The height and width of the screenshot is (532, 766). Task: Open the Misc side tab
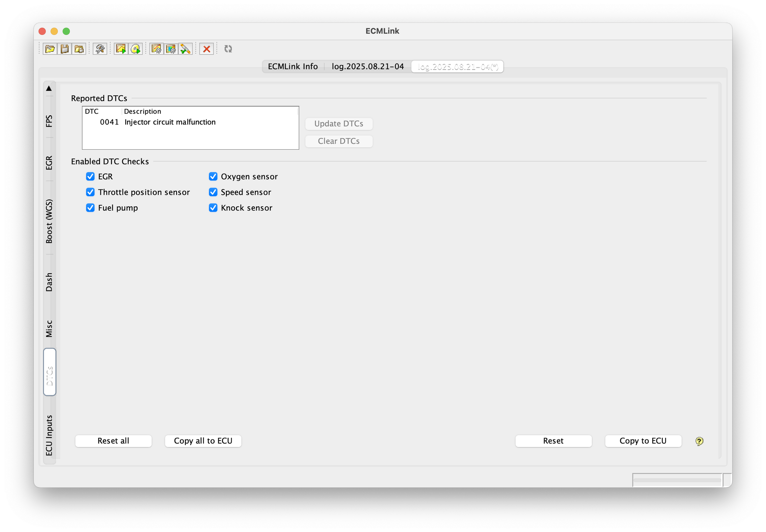[x=49, y=328]
